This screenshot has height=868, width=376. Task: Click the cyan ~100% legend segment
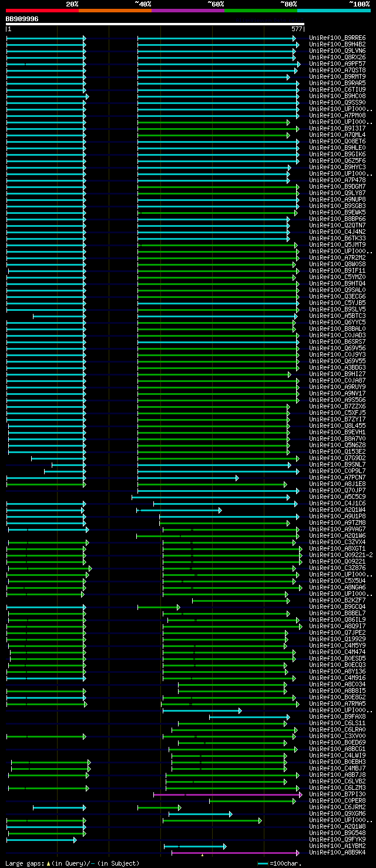(334, 11)
